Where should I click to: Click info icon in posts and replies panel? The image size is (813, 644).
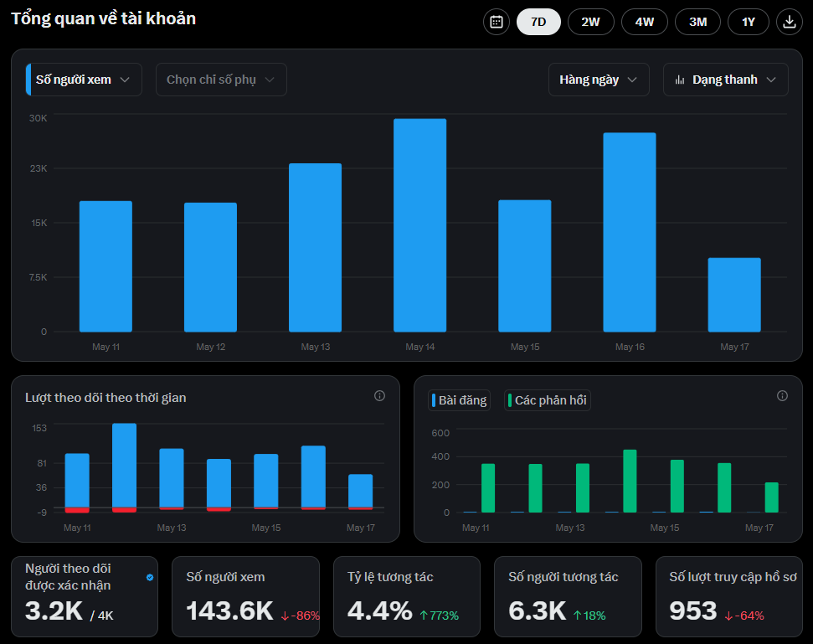pos(782,395)
